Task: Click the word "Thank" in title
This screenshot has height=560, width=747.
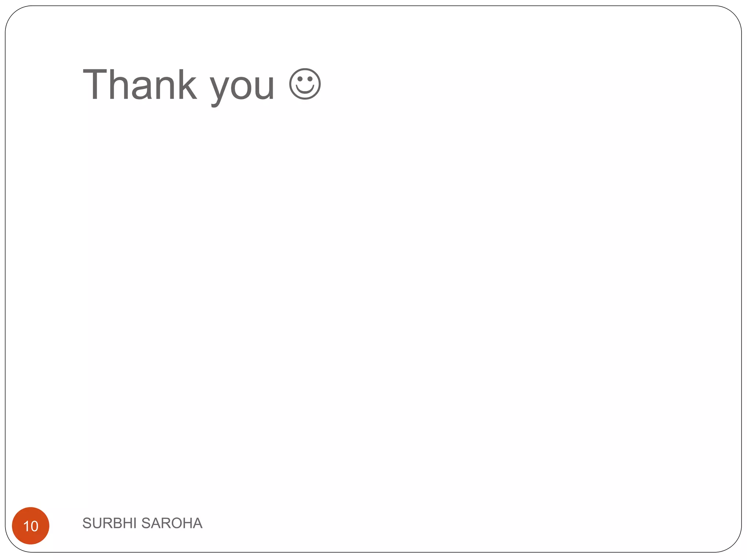Action: (140, 85)
